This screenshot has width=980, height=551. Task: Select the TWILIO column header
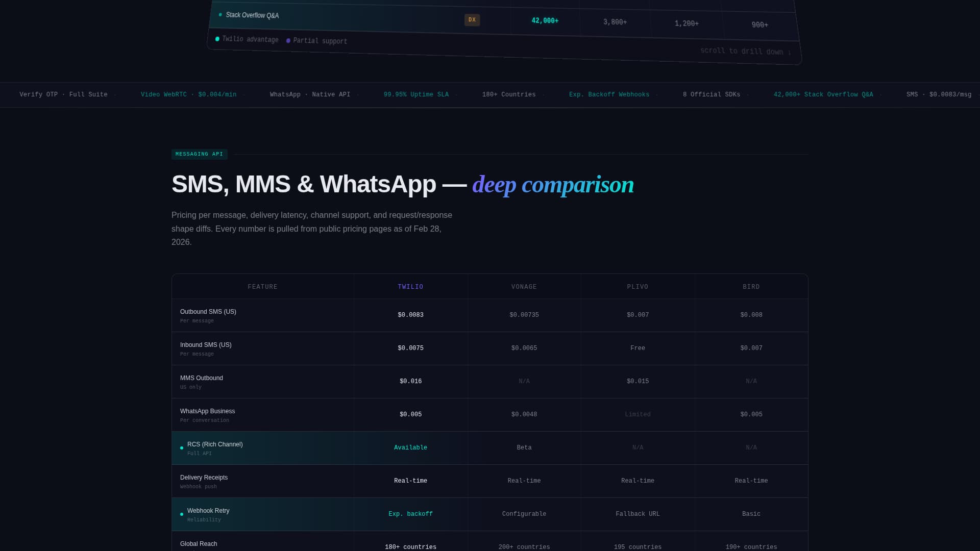point(410,286)
